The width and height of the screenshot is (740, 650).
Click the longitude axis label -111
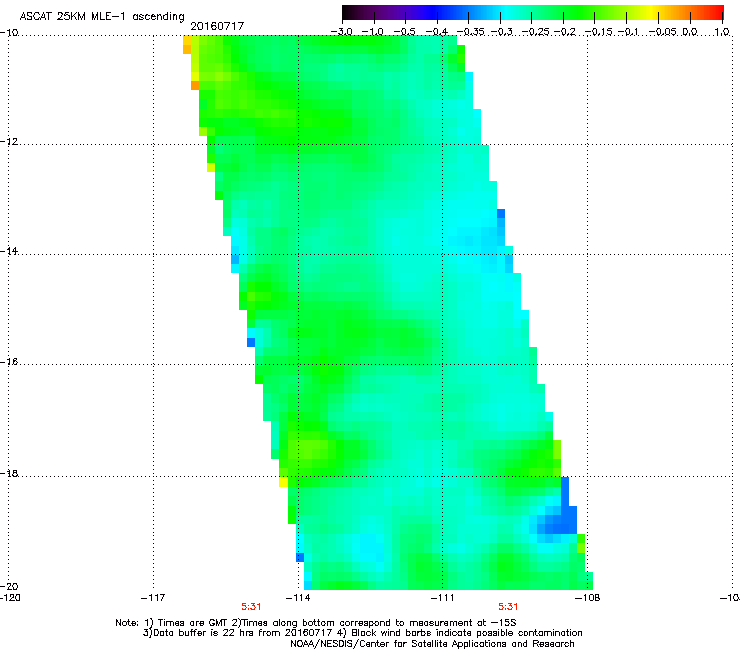pyautogui.click(x=442, y=598)
